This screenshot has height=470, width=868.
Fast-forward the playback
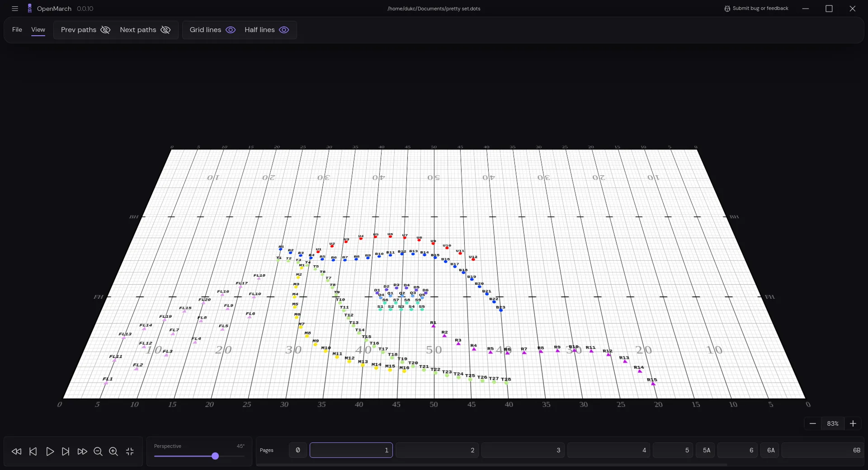(x=82, y=451)
